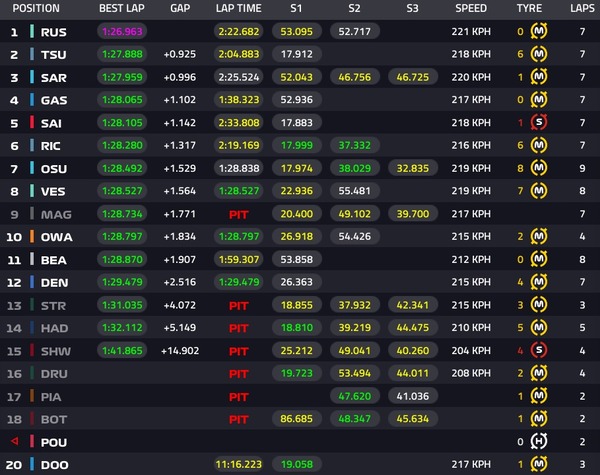Click the medium tyre icon for OWA

point(539,236)
